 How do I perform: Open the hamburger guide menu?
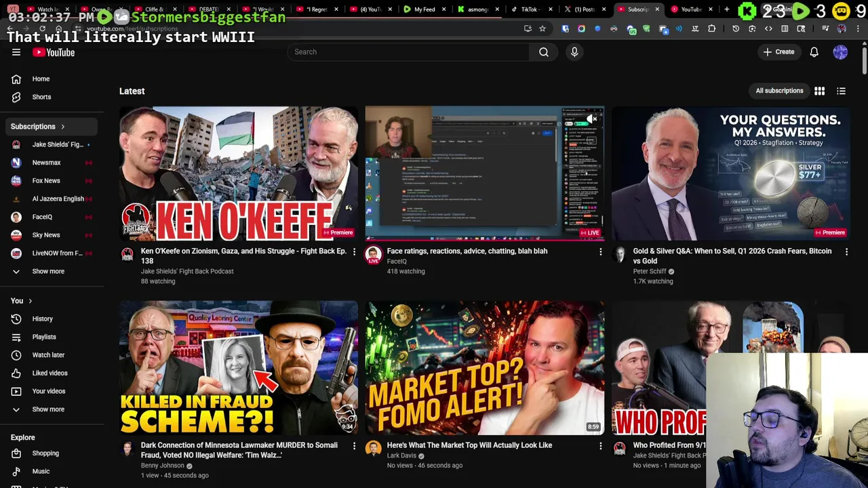click(x=16, y=52)
